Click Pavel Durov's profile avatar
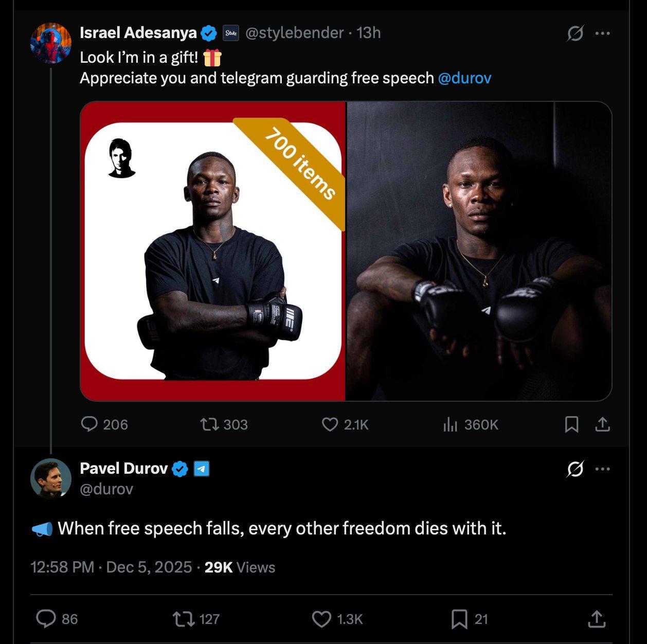This screenshot has height=644, width=647. pyautogui.click(x=50, y=478)
